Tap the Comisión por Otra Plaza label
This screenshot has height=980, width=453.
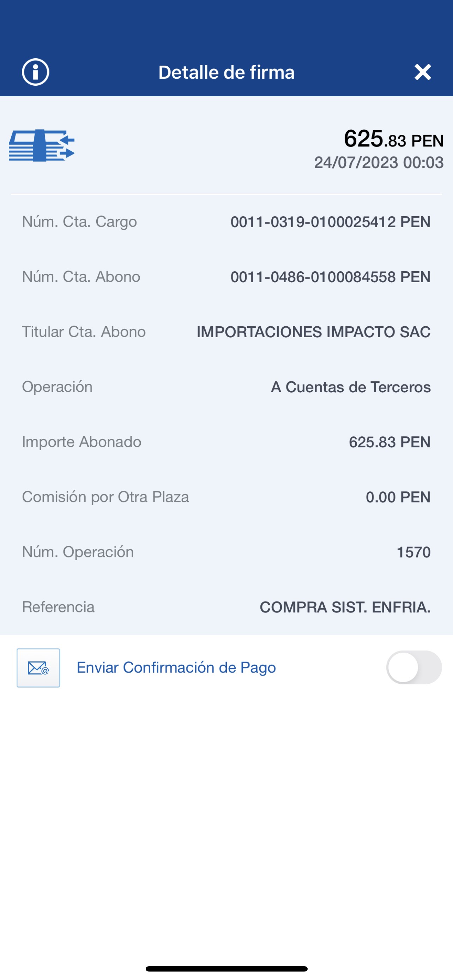[x=105, y=497]
